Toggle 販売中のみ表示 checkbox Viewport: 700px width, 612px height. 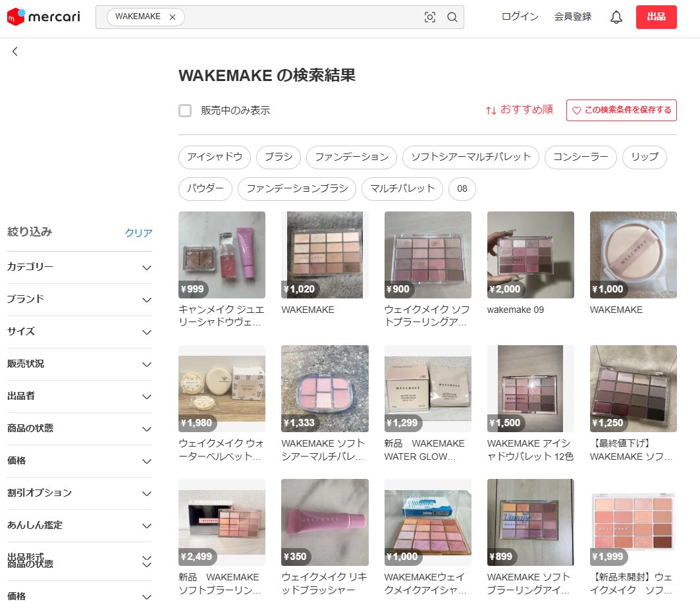pyautogui.click(x=185, y=110)
